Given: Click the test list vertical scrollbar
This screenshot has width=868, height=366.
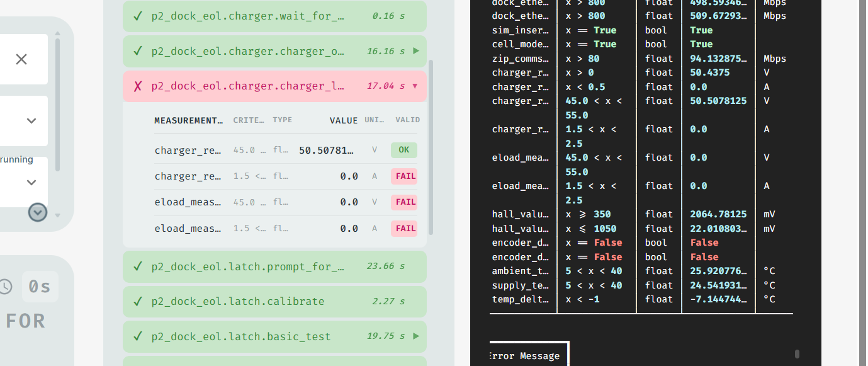Looking at the screenshot, I should pyautogui.click(x=431, y=147).
